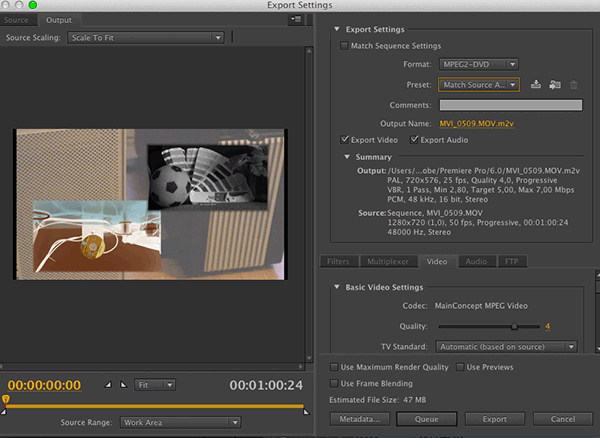Click the Cancel button
Viewport: 600px width, 438px height.
coord(563,419)
